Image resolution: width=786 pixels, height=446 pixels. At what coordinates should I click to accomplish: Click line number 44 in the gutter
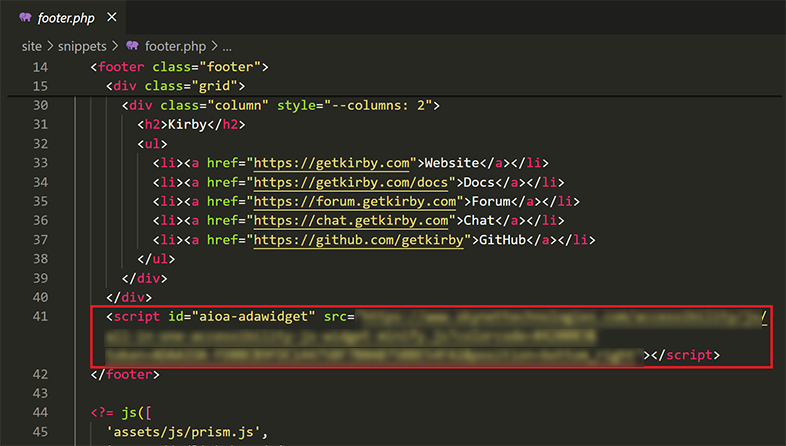[40, 412]
